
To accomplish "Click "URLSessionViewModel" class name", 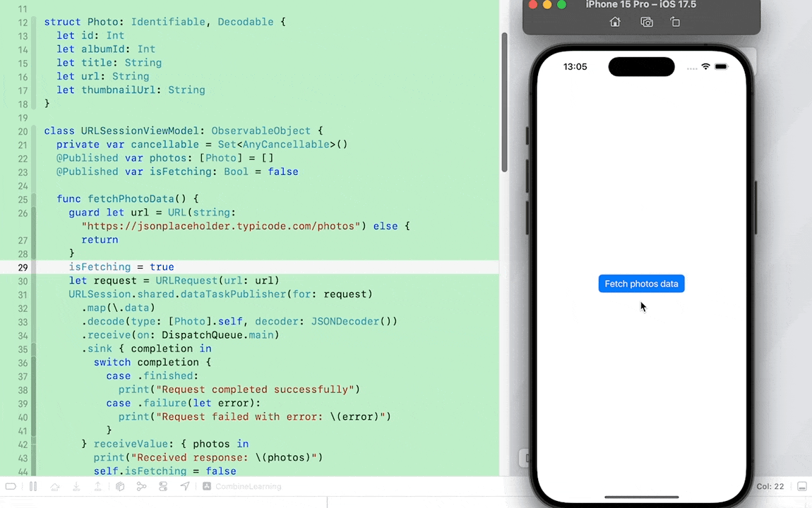I will (x=139, y=131).
